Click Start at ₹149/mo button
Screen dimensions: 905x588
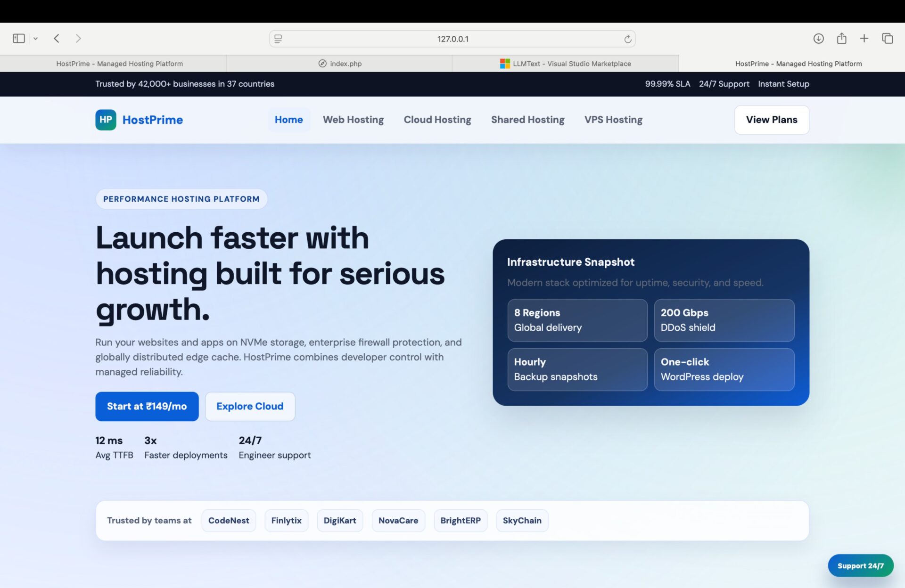pos(147,406)
